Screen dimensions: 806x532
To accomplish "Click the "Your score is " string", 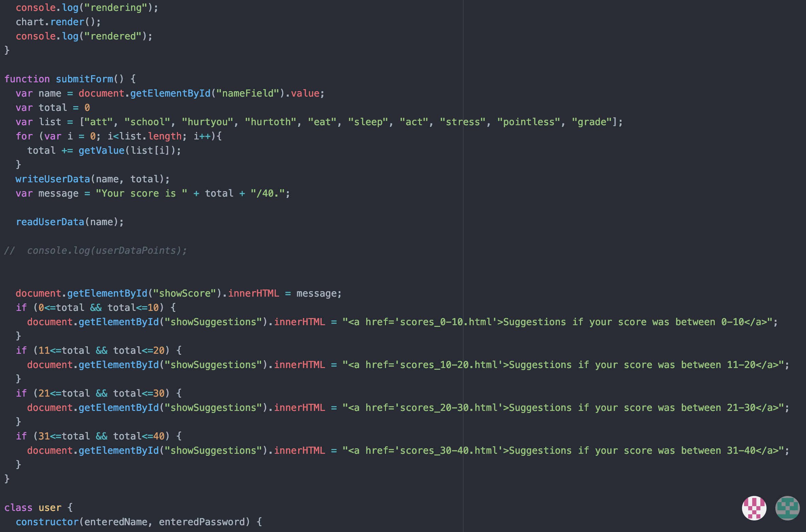I will coord(141,193).
